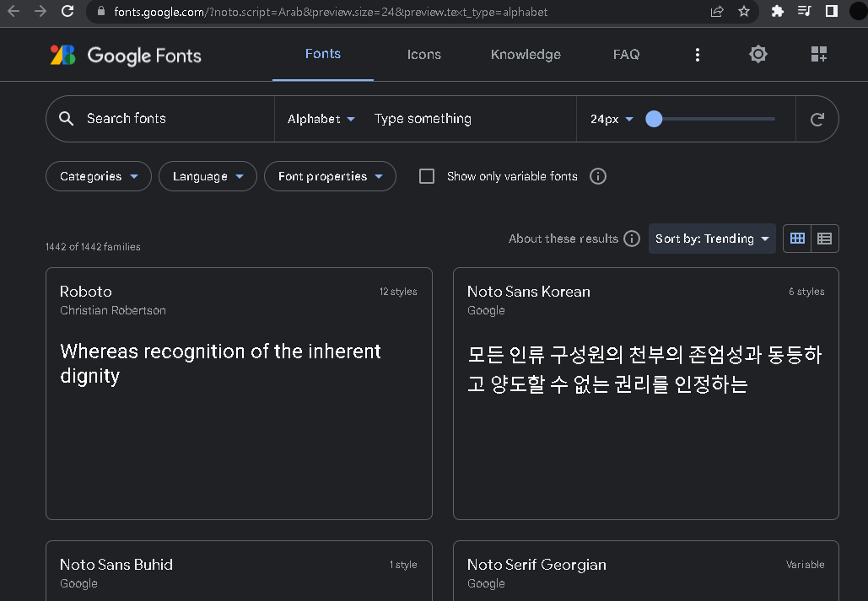
Task: Switch to grid view layout
Action: (x=797, y=239)
